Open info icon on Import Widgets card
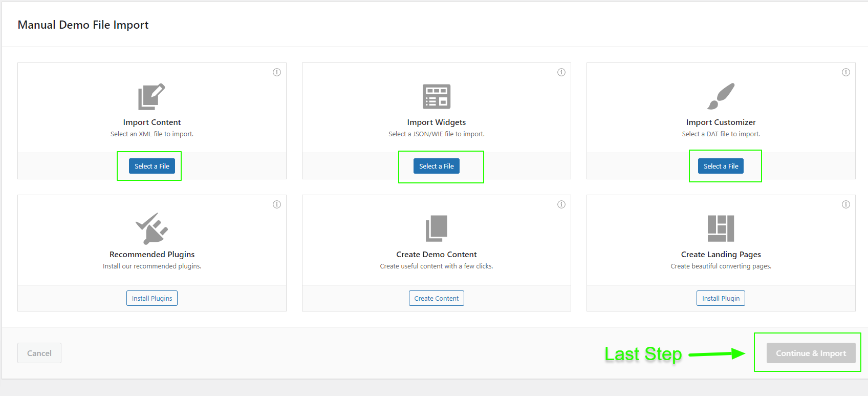868x396 pixels. 561,72
